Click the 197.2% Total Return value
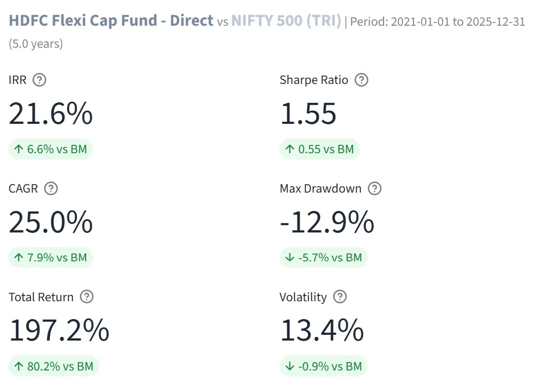This screenshot has width=558, height=392. [x=59, y=331]
